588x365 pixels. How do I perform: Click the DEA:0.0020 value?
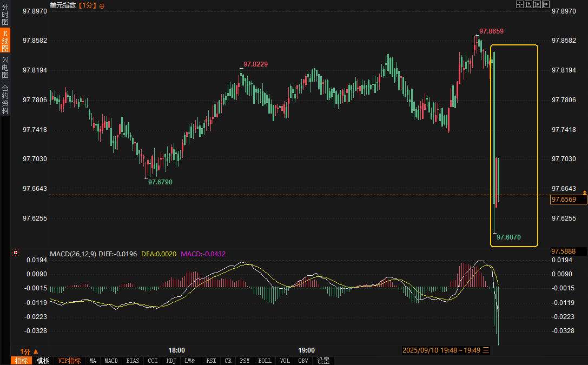pyautogui.click(x=158, y=254)
